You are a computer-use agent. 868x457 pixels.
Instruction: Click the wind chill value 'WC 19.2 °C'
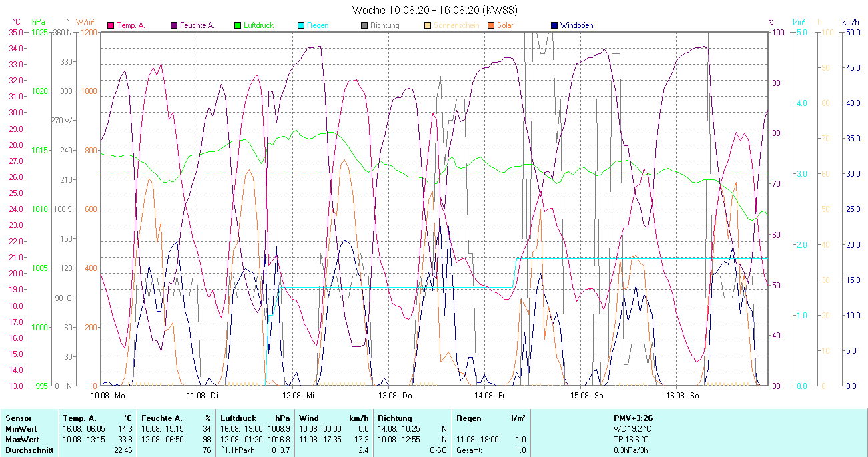[632, 429]
